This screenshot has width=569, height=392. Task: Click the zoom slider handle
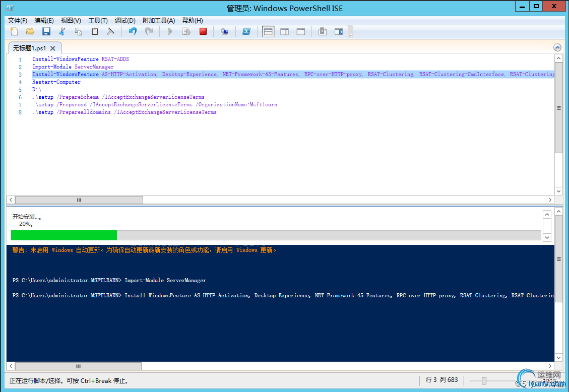484,381
